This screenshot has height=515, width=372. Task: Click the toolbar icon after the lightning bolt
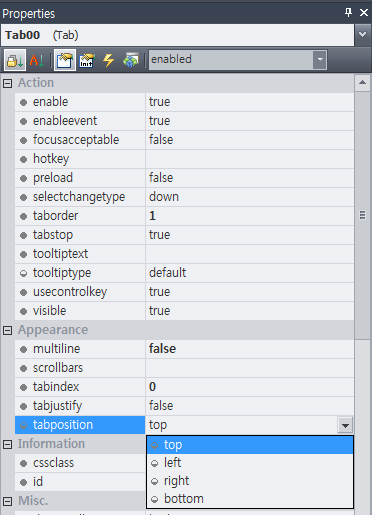click(x=131, y=60)
